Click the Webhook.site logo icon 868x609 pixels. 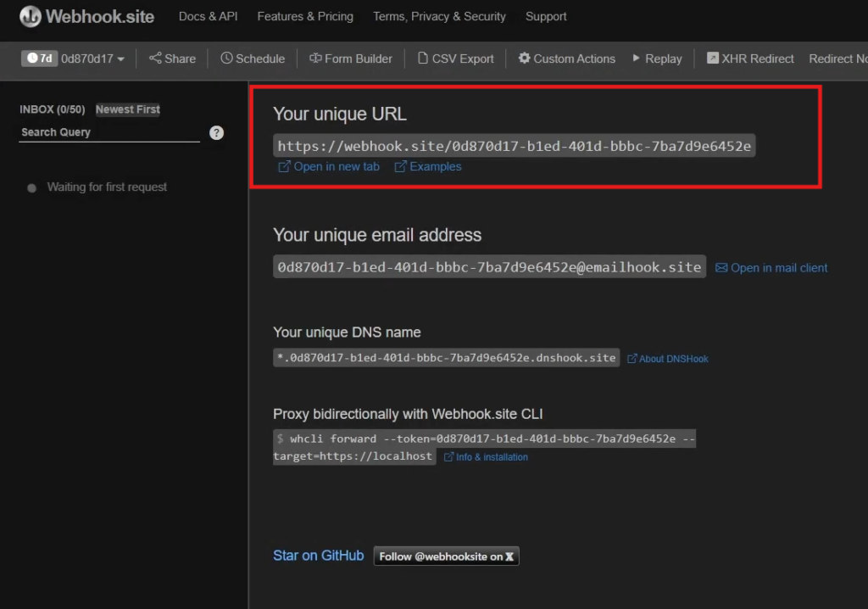tap(31, 16)
